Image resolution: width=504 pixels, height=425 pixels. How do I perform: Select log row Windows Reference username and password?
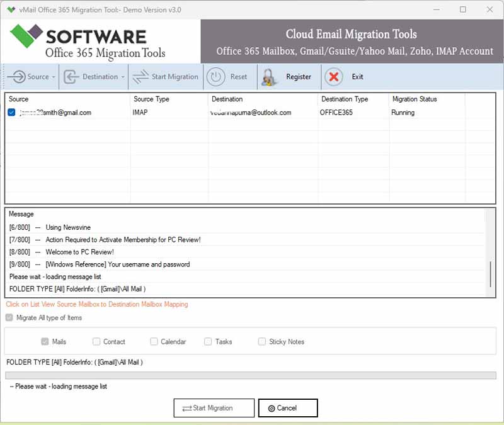pos(246,264)
